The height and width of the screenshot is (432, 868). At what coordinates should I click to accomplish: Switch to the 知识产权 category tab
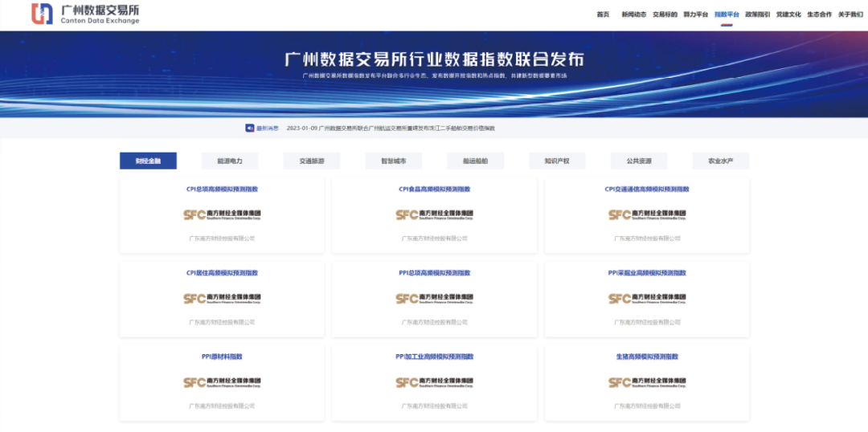pyautogui.click(x=557, y=161)
